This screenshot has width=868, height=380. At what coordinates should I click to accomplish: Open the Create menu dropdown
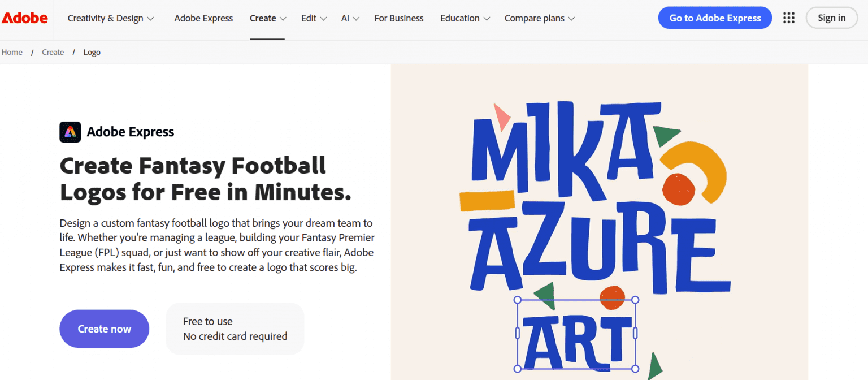pyautogui.click(x=268, y=18)
